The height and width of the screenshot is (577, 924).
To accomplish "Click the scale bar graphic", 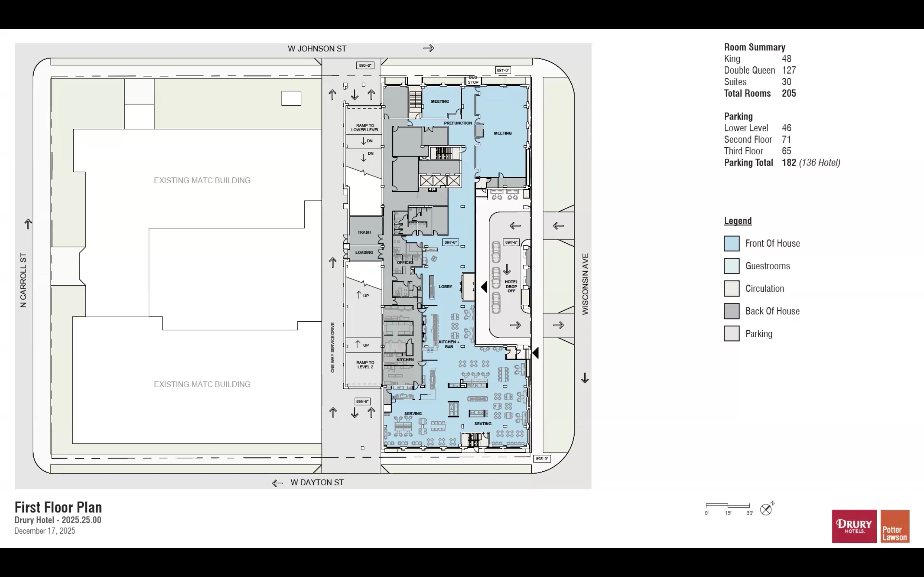I will [727, 506].
